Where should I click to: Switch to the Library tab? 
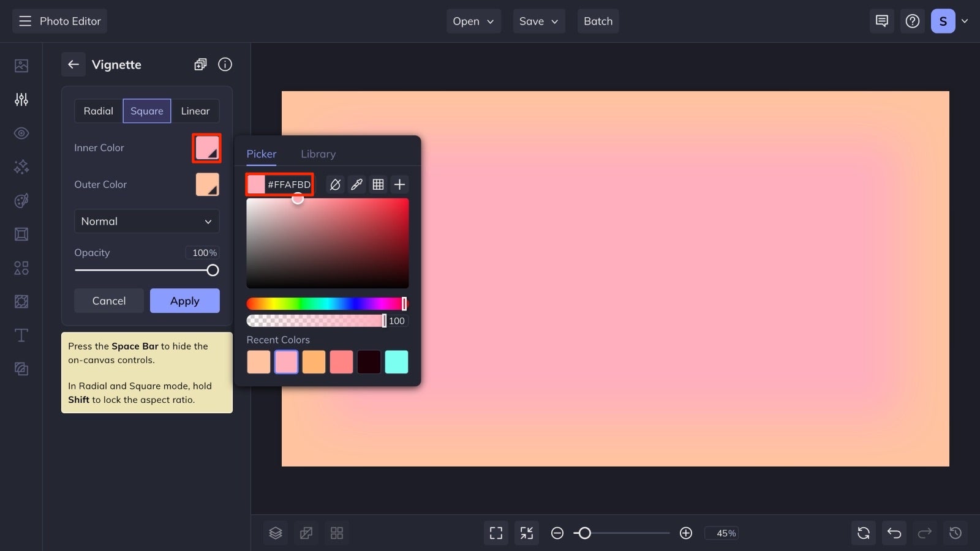(318, 154)
